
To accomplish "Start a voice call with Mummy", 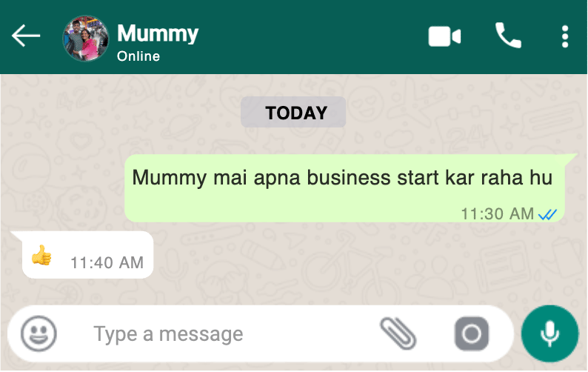I will [508, 36].
